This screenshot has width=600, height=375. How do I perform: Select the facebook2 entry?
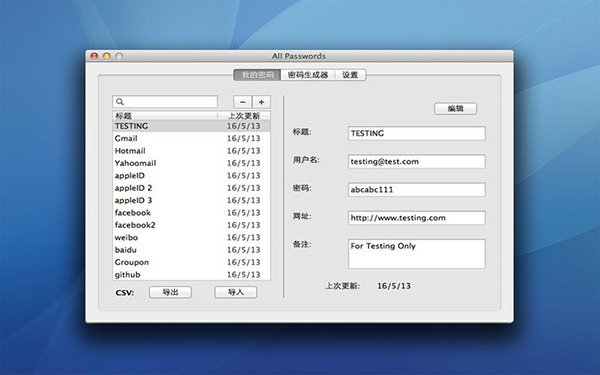click(191, 225)
